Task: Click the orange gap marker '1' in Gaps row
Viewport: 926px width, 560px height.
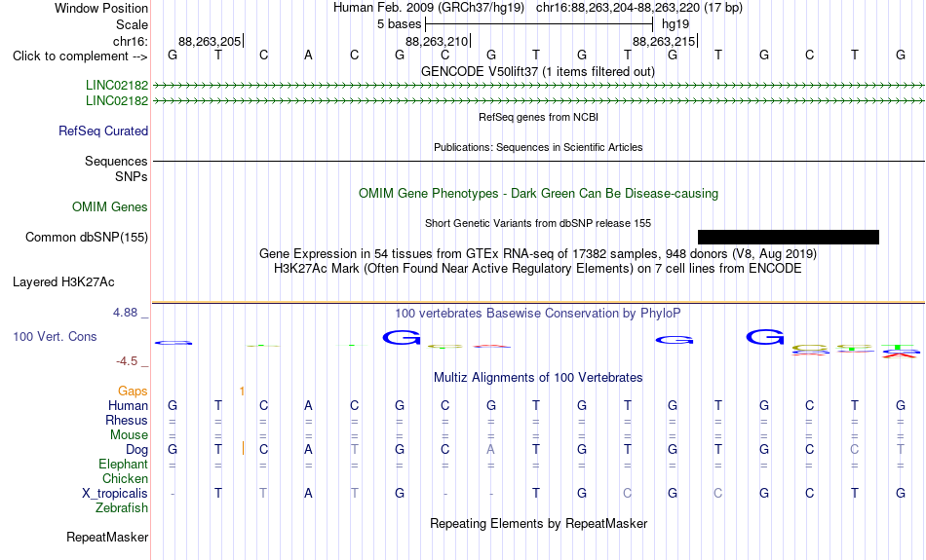Action: tap(242, 392)
